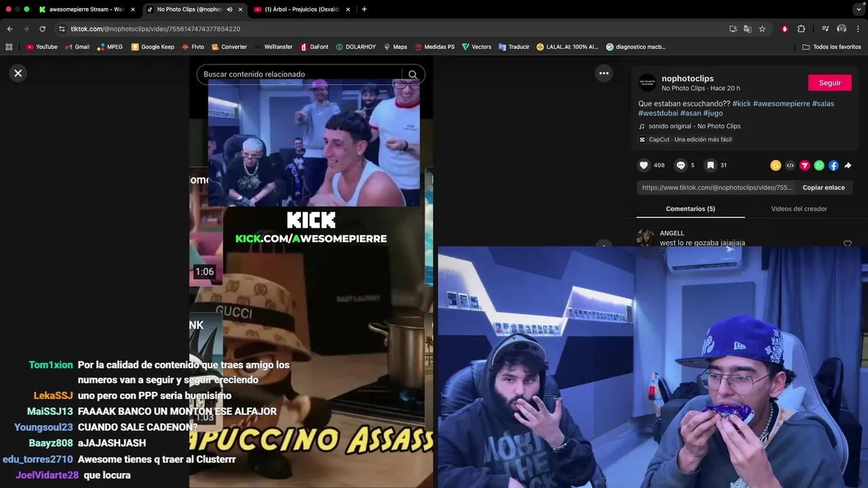The width and height of the screenshot is (868, 488).
Task: Open a new browser tab
Action: click(x=364, y=9)
